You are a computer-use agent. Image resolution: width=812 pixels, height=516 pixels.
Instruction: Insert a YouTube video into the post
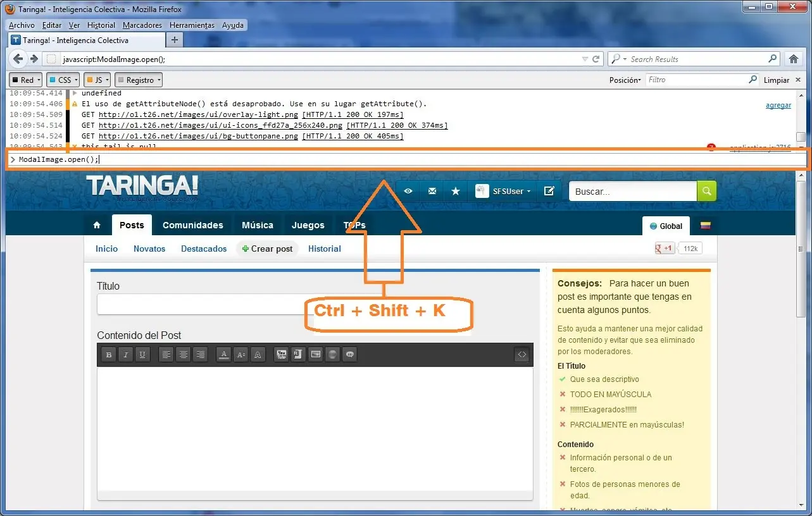point(281,355)
